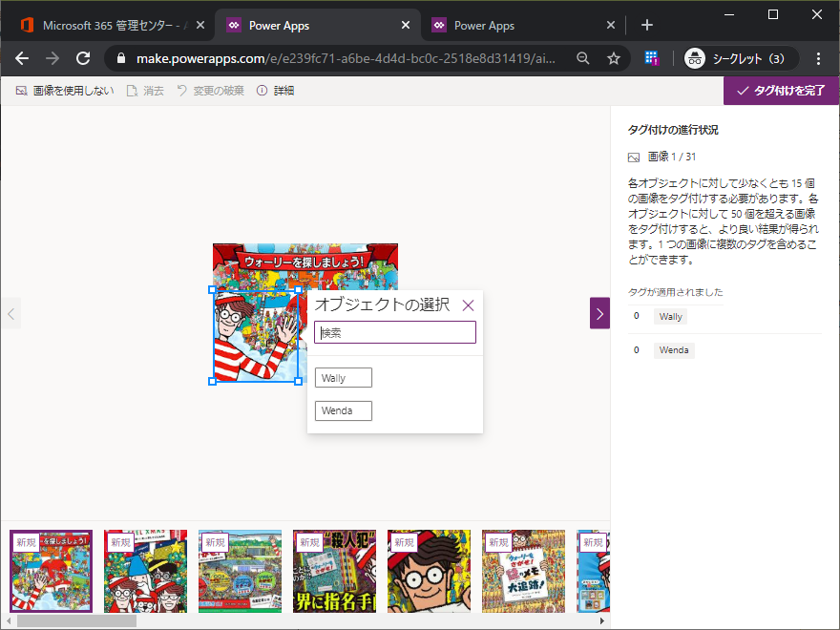Screen dimensions: 840x630
Task: Click 変更の破棄 to discard changes
Action: click(x=210, y=91)
